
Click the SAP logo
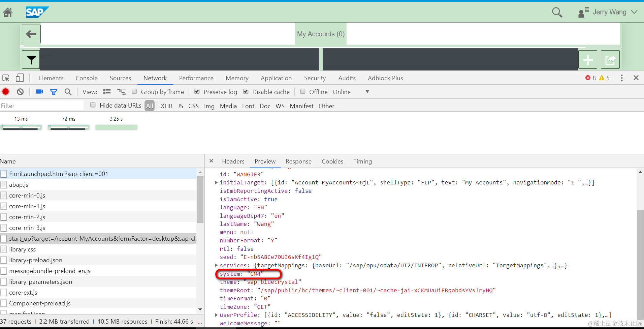(x=37, y=12)
